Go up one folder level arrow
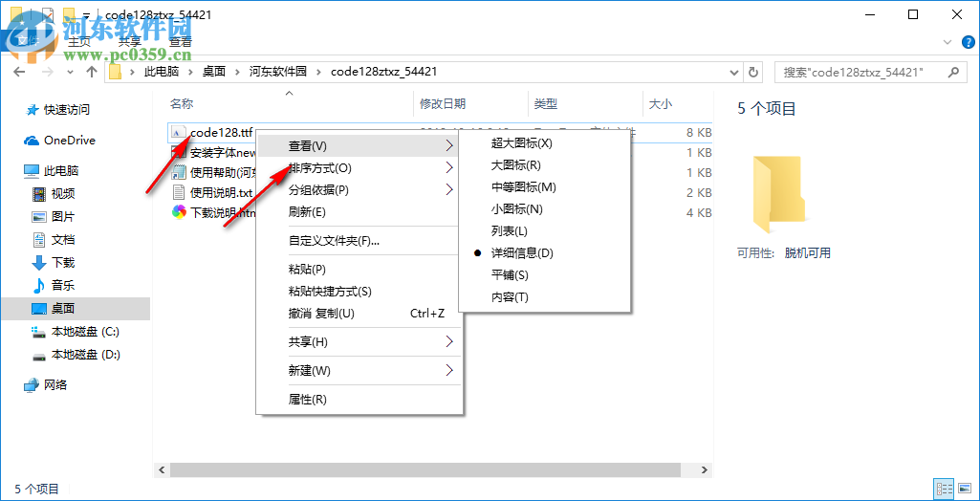Image resolution: width=980 pixels, height=501 pixels. [91, 72]
